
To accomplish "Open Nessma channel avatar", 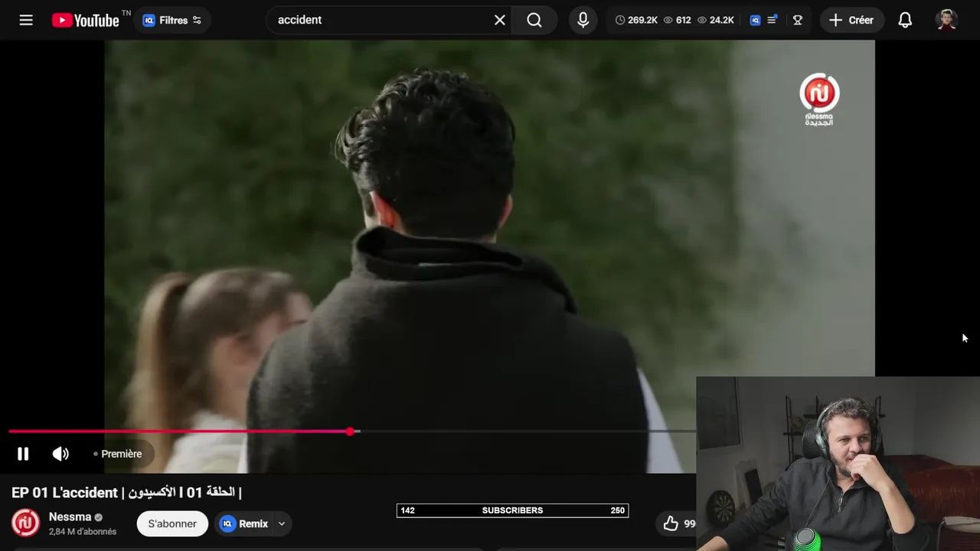I will (25, 523).
